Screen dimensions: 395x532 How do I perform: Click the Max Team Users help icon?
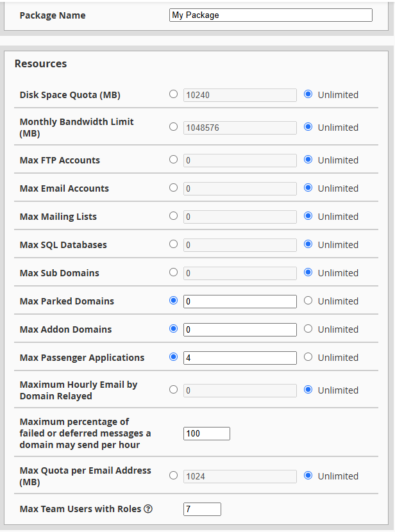148,510
